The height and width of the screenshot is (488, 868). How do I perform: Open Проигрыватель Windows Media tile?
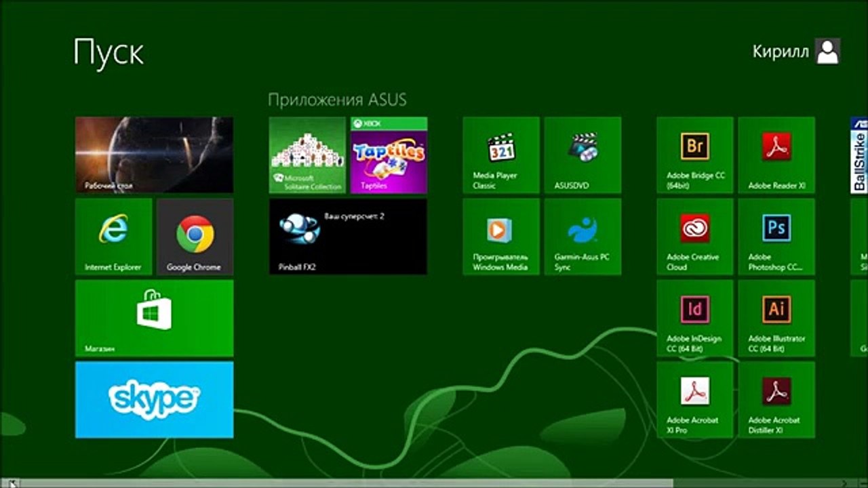(x=501, y=236)
